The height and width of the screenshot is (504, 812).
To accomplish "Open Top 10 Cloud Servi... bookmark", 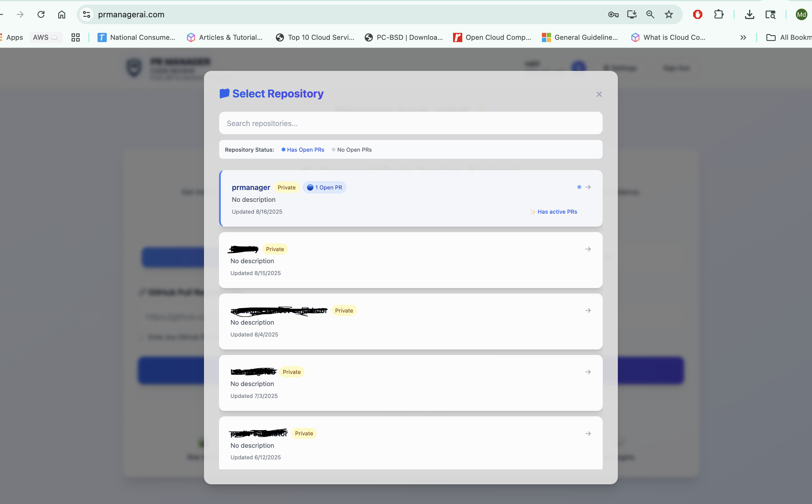I will click(x=315, y=37).
